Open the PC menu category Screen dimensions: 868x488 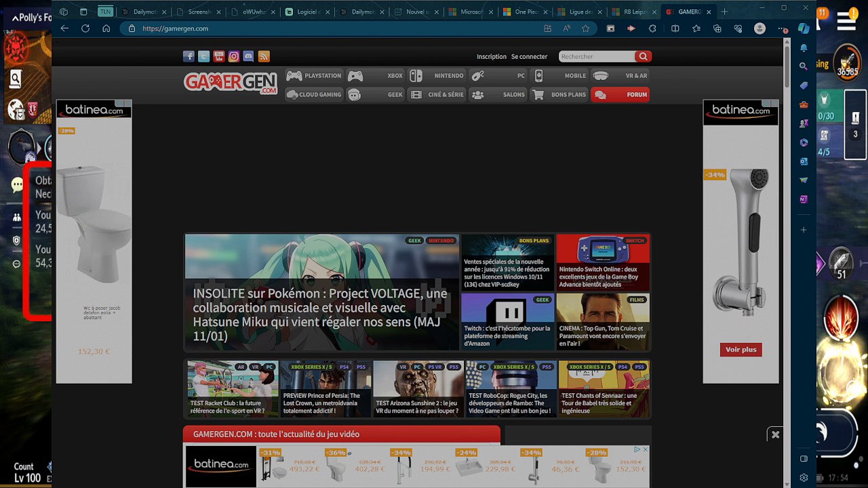click(x=498, y=76)
